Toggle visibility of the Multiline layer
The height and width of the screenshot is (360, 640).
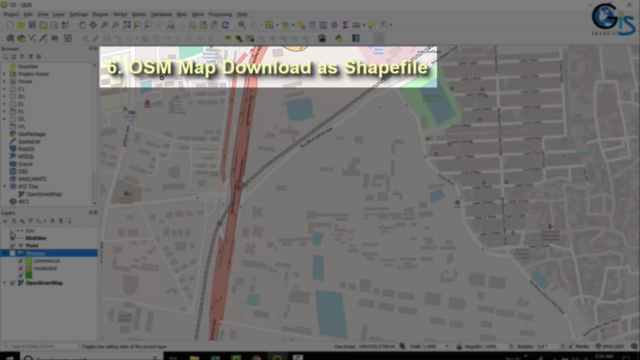click(13, 238)
